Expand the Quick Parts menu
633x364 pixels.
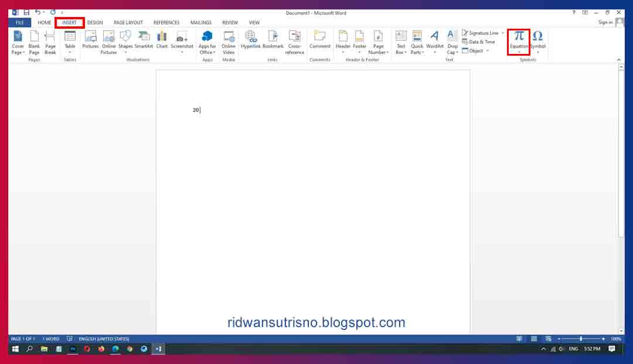pos(417,41)
